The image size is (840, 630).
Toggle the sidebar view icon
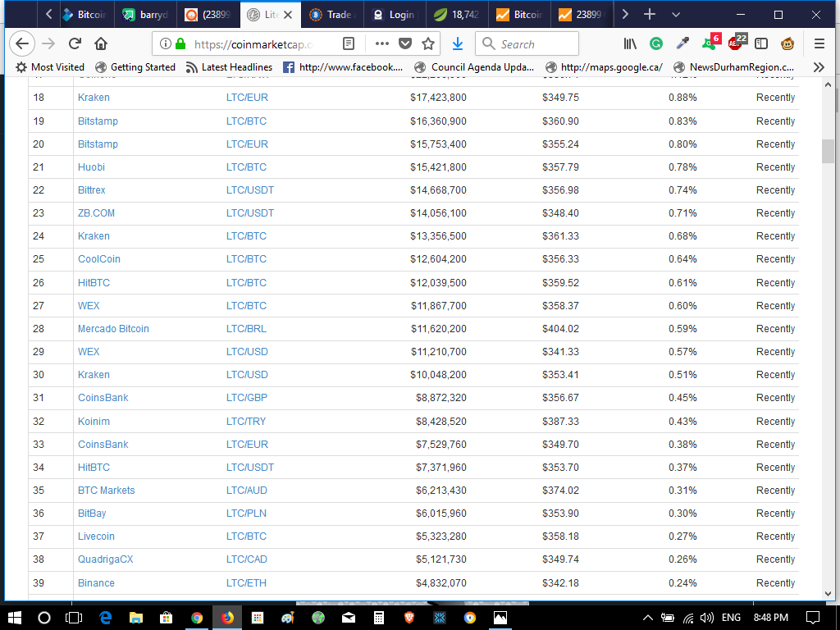760,44
